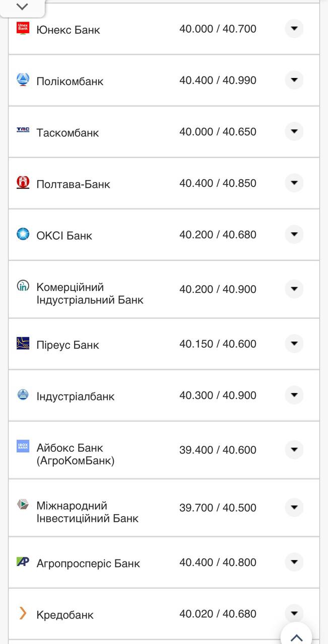Select the Пірeус Банк list entry
The image size is (328, 644).
pyautogui.click(x=68, y=344)
